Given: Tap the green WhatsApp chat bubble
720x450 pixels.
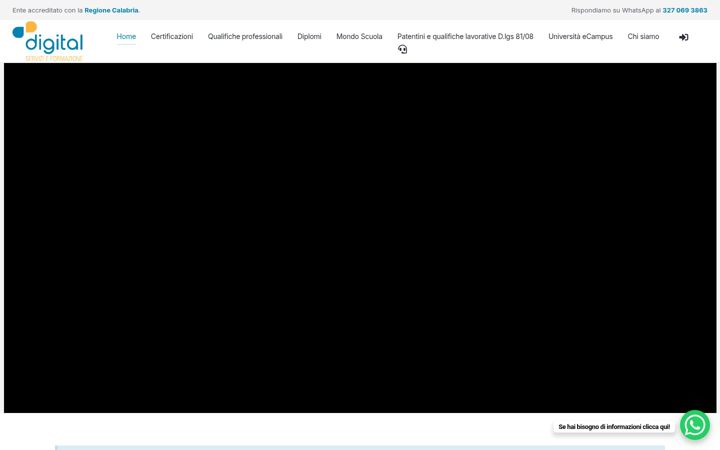Looking at the screenshot, I should click(695, 425).
